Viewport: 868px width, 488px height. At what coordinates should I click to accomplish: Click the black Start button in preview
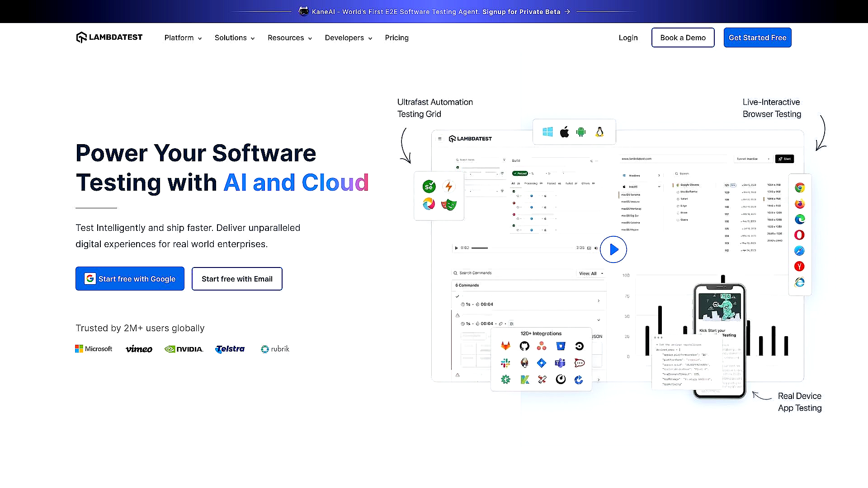click(x=784, y=159)
